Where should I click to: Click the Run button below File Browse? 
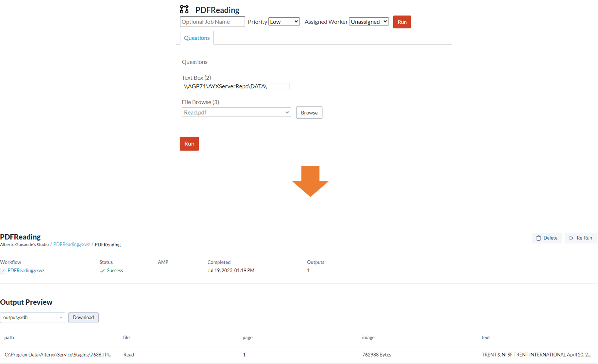pos(189,144)
